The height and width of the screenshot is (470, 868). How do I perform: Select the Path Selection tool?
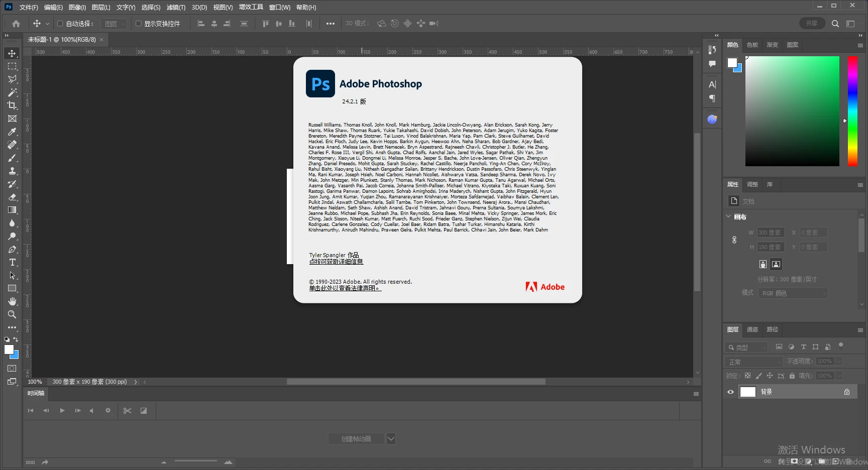(12, 275)
